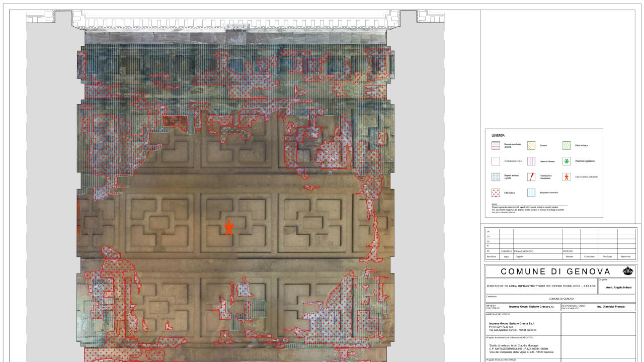The width and height of the screenshot is (644, 362).
Task: Click the Patina biologica legend label
Action: tap(582, 145)
